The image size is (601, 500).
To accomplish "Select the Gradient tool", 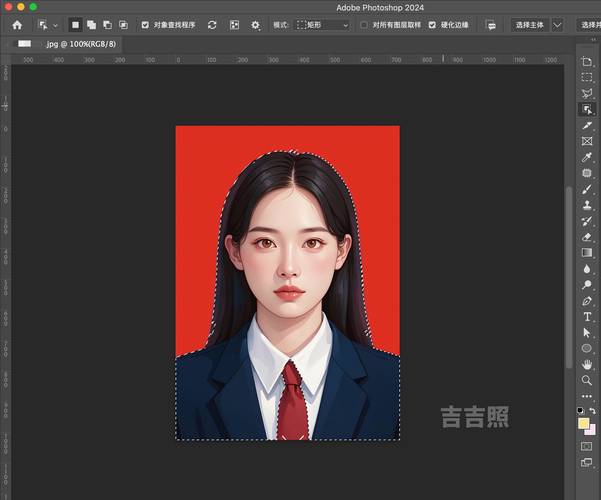I will point(586,253).
